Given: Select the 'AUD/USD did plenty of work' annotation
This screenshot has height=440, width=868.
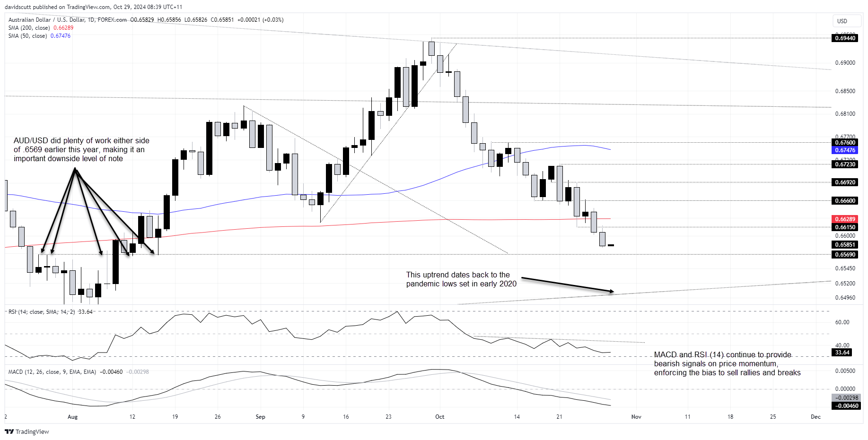Looking at the screenshot, I should point(81,150).
